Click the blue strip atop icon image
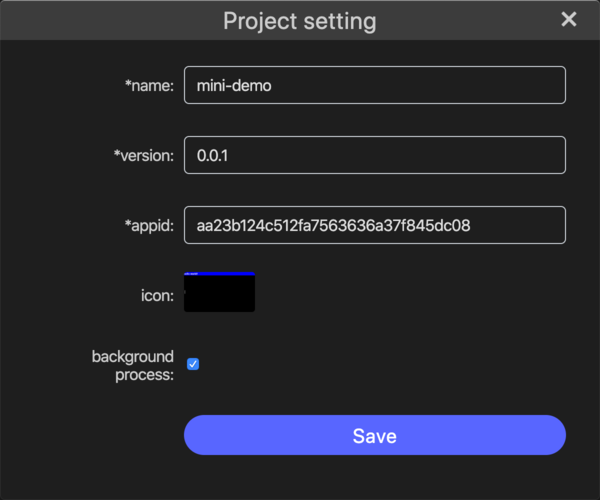Screen dimensions: 600x500 tap(219, 274)
